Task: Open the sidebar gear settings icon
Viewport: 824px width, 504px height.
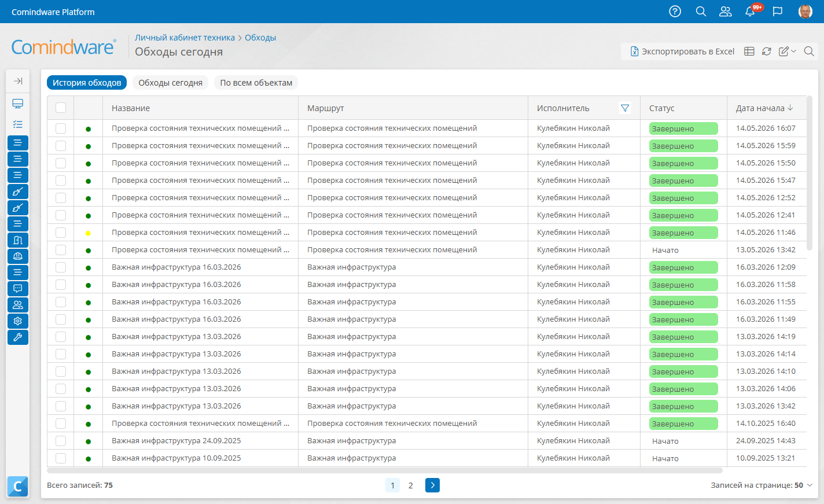Action: pos(18,321)
